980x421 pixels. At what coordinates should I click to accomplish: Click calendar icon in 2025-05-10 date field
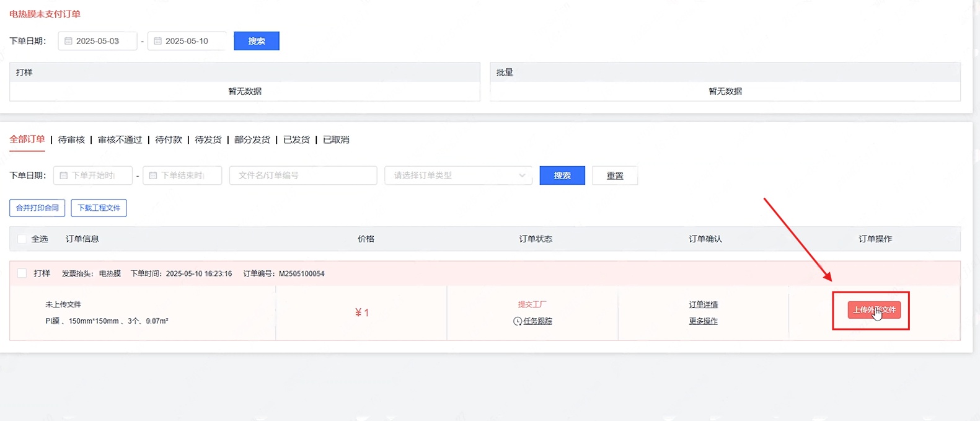pos(157,41)
